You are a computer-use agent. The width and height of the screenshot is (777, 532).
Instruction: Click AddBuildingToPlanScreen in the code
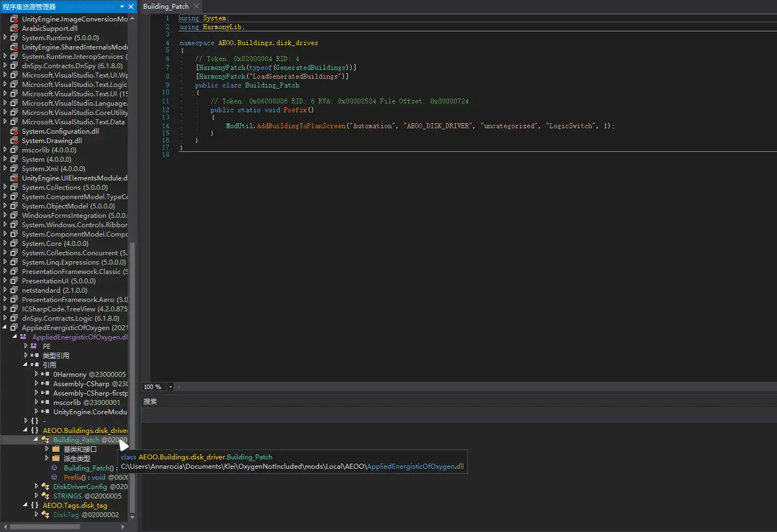click(x=301, y=125)
